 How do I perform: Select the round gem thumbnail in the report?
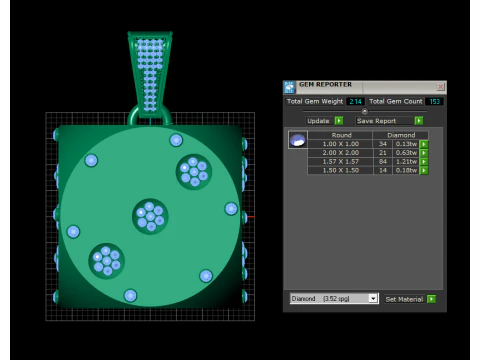click(297, 140)
